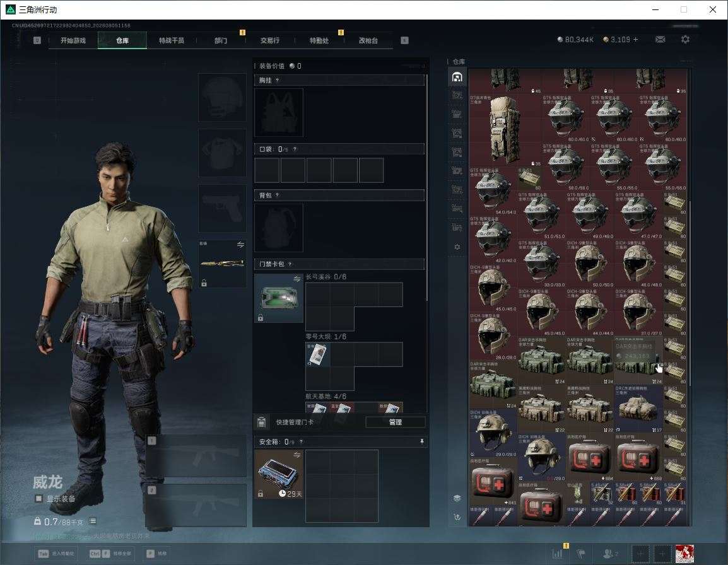Click the first squad invite plus slot
Image resolution: width=728 pixels, height=565 pixels.
pyautogui.click(x=640, y=554)
